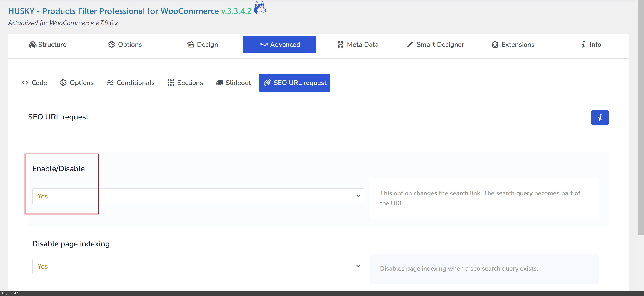Click the Structure cubes icon
This screenshot has width=644, height=296.
32,45
